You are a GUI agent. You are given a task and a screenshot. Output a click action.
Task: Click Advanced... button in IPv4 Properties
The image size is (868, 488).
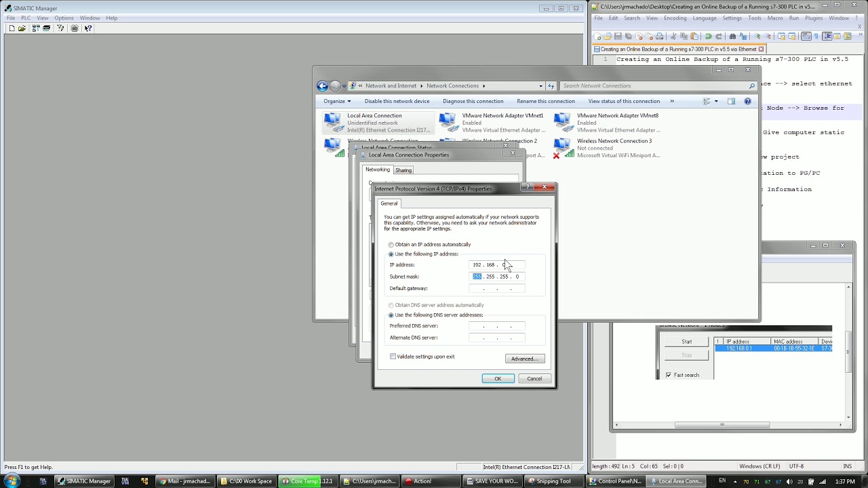(x=525, y=359)
